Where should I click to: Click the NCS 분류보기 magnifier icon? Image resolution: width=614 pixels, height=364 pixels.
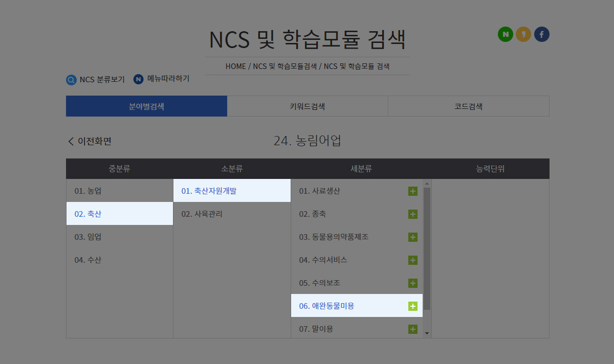click(71, 80)
